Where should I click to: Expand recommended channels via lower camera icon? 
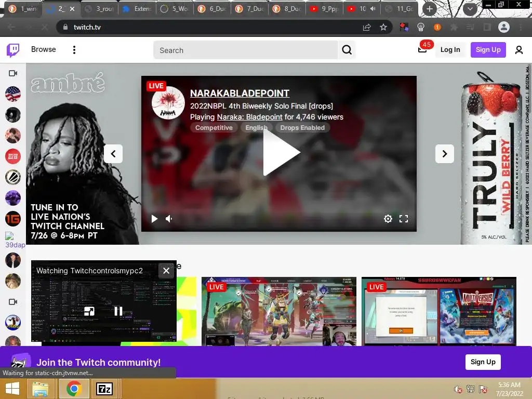pyautogui.click(x=13, y=302)
